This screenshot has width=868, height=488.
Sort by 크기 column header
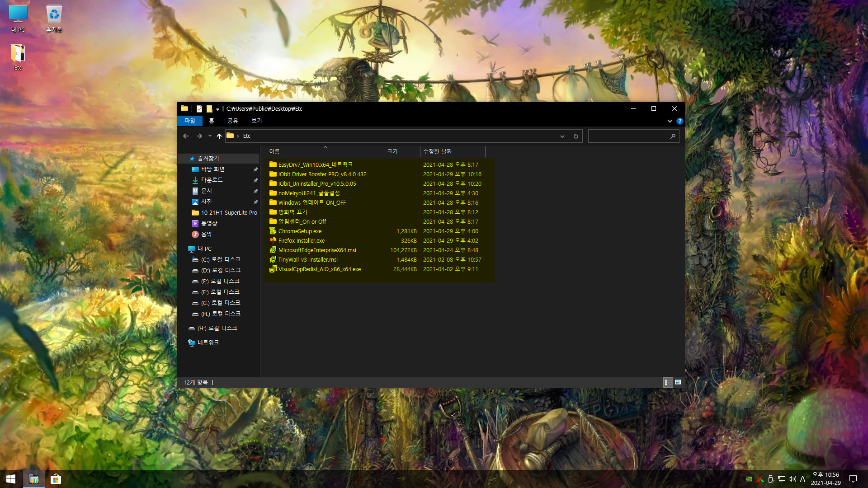point(402,151)
